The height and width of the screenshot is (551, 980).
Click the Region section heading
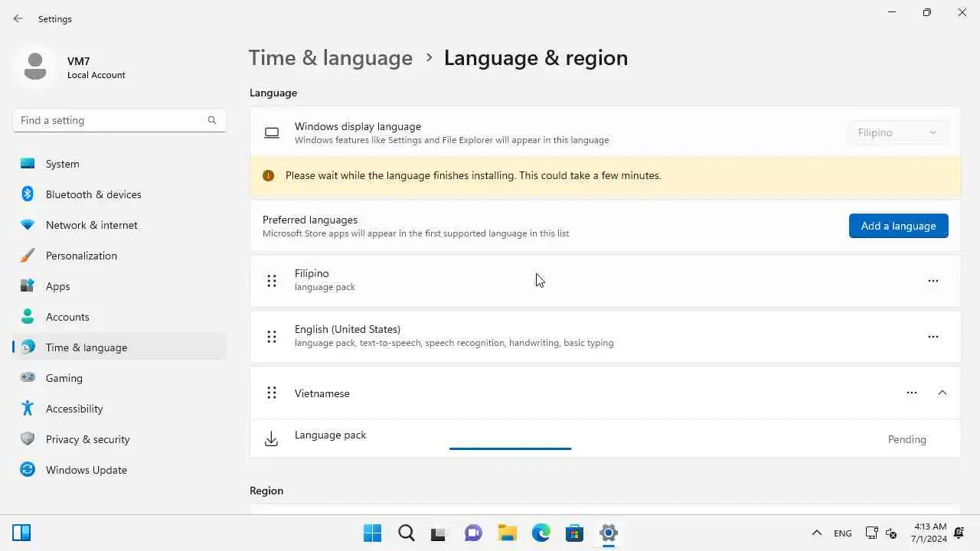266,491
